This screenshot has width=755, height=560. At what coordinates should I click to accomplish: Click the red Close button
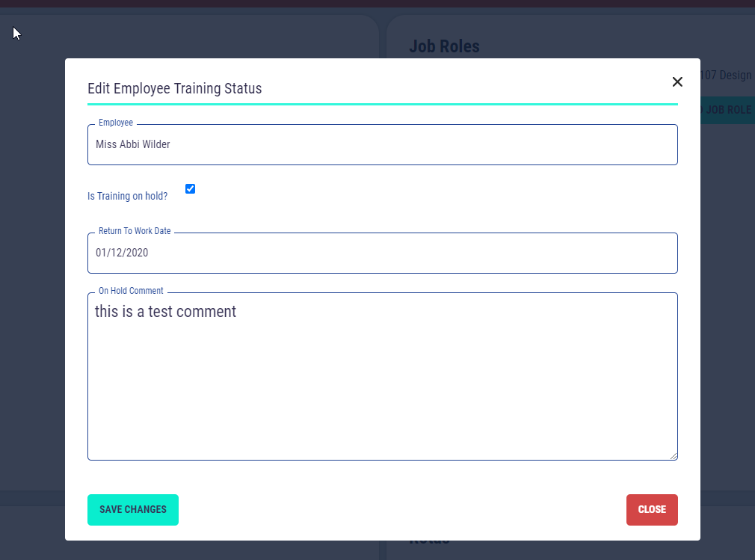pos(652,510)
